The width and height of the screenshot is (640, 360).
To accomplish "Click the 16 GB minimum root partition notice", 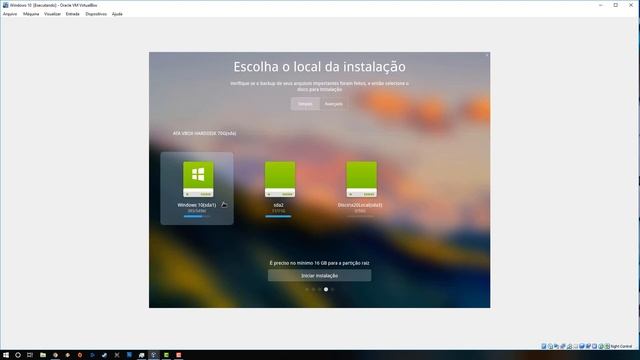I will (x=320, y=263).
